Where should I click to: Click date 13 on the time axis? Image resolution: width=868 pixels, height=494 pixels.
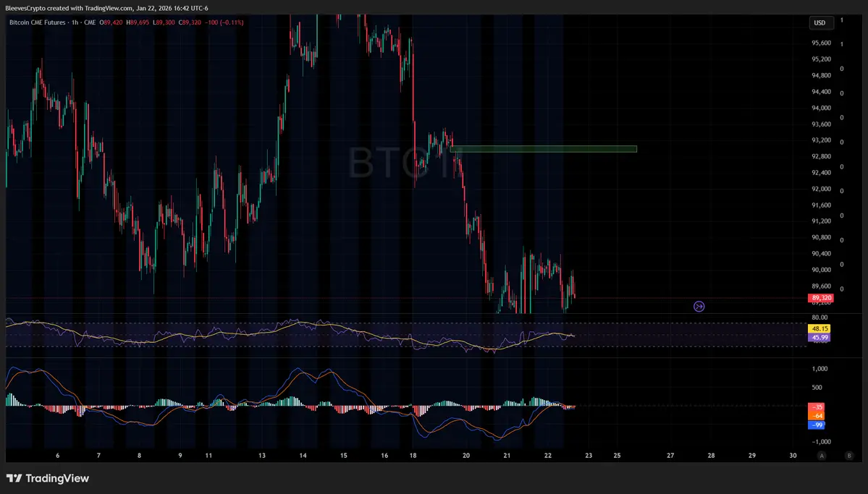(x=262, y=456)
